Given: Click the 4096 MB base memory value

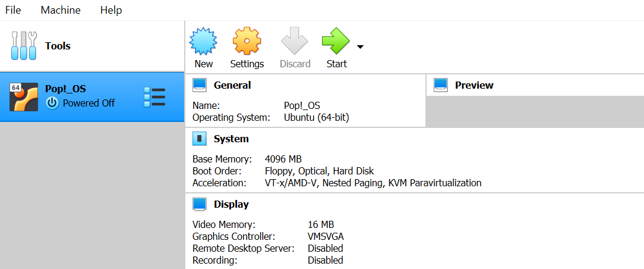Looking at the screenshot, I should tap(283, 159).
